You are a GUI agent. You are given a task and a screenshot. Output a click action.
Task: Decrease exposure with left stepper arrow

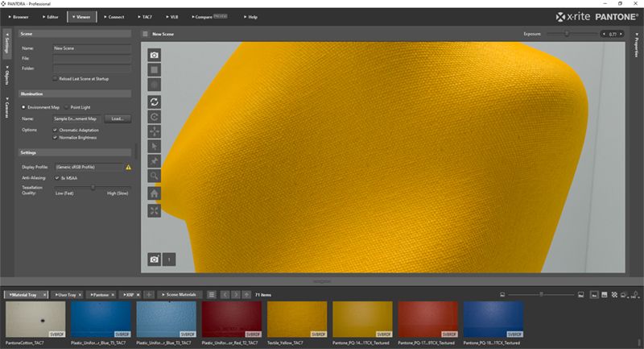pyautogui.click(x=605, y=34)
